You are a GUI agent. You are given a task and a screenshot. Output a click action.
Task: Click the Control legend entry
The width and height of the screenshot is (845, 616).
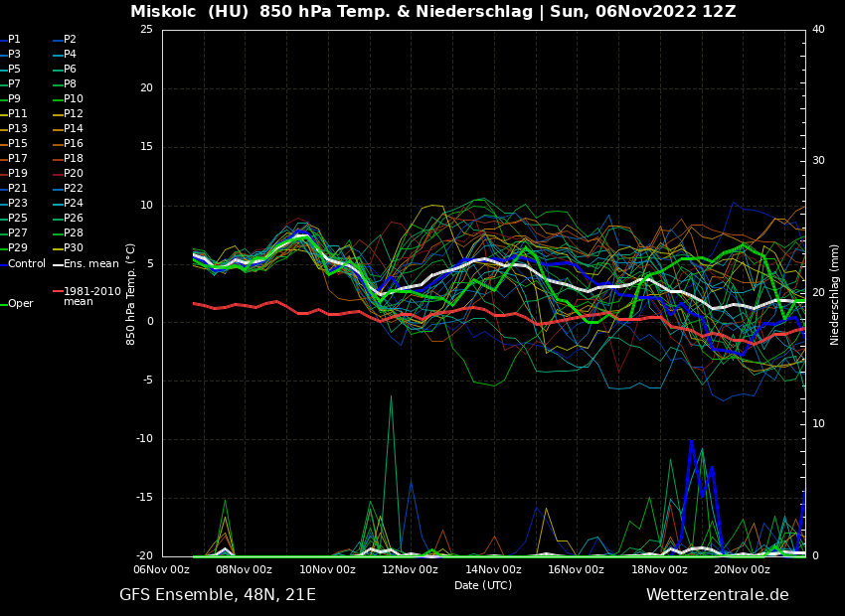coord(27,264)
